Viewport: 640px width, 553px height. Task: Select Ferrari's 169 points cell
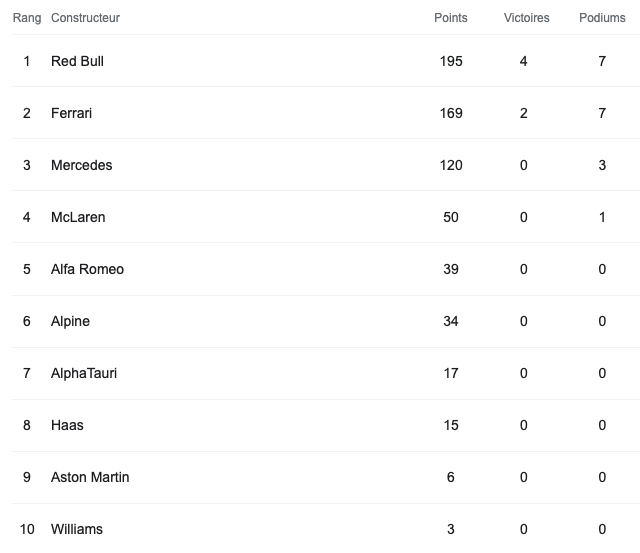coord(451,113)
